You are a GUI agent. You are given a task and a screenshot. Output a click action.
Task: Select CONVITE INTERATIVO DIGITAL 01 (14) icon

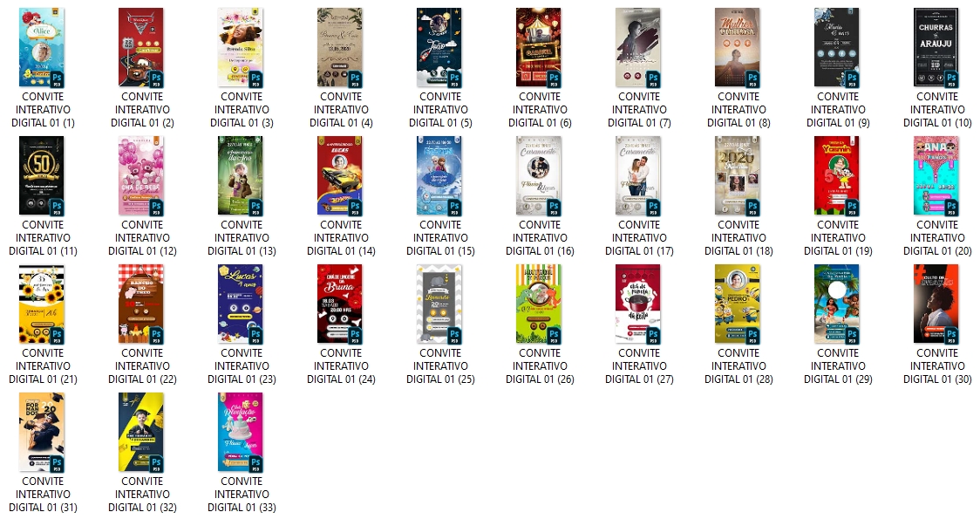pyautogui.click(x=341, y=175)
